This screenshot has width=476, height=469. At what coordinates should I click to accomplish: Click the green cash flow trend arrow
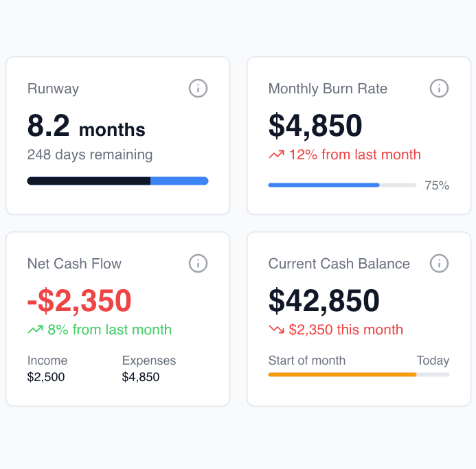(x=35, y=330)
